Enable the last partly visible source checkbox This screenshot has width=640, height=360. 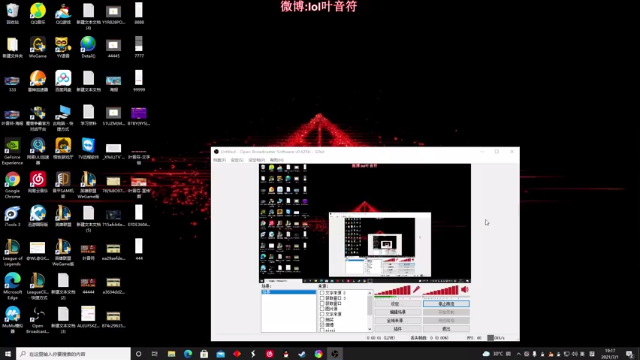click(x=322, y=330)
